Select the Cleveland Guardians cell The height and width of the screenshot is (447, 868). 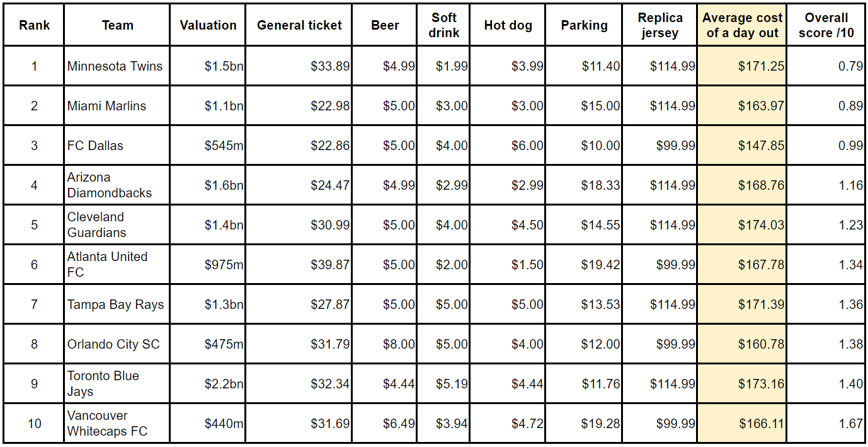click(x=97, y=225)
